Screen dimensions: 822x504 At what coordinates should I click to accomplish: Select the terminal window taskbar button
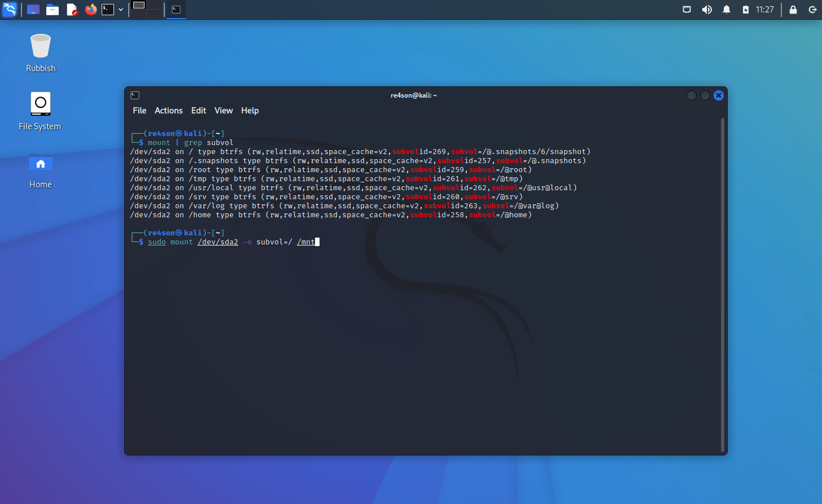[x=176, y=10]
